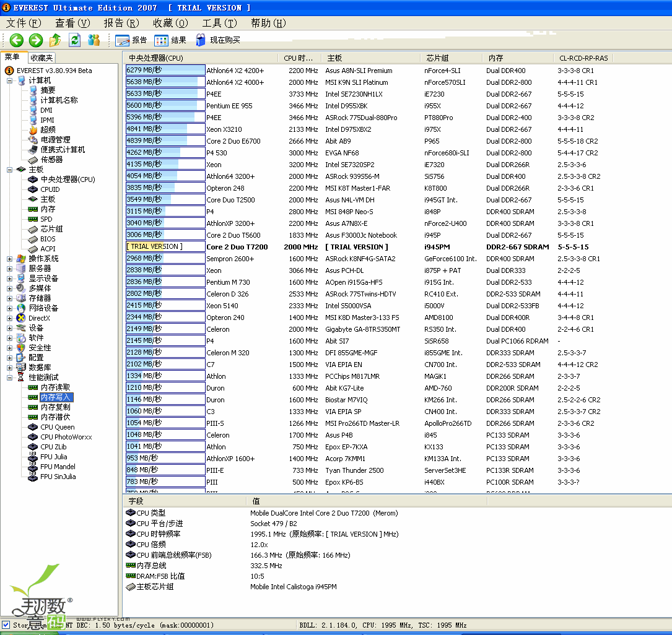Select the 传感器 sensor icon
This screenshot has height=635, width=672.
pyautogui.click(x=33, y=160)
